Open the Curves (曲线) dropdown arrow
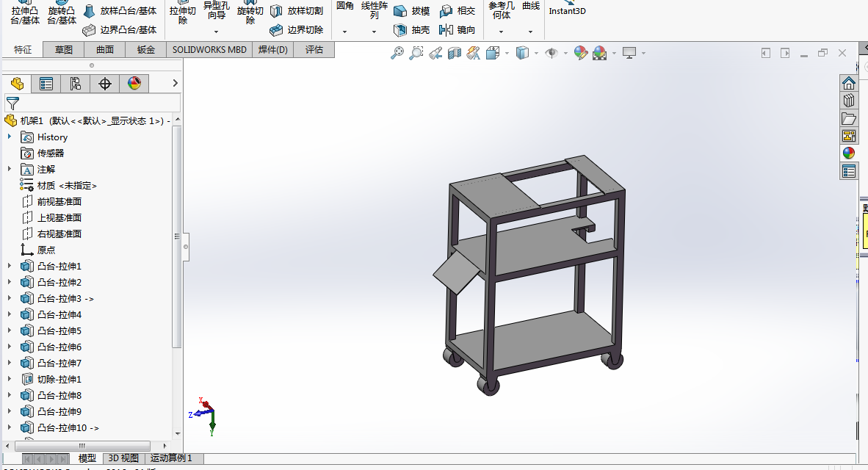 point(530,32)
